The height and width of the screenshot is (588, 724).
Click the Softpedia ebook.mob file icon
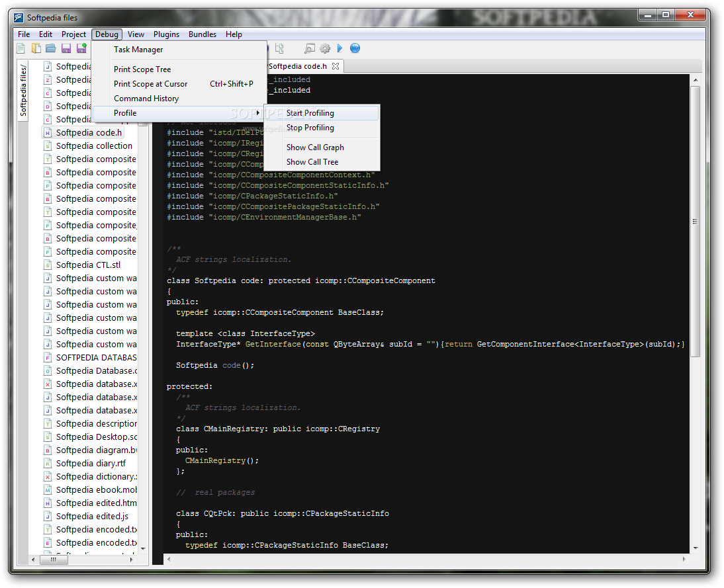48,489
